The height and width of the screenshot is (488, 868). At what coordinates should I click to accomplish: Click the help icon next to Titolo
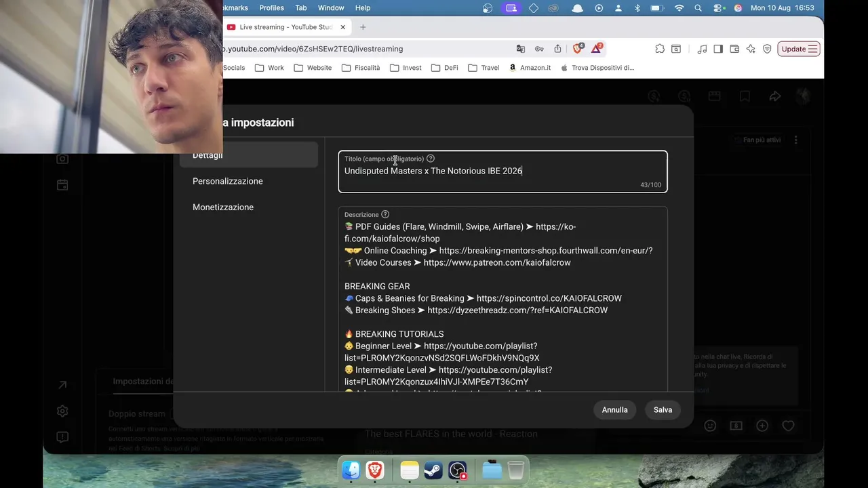431,159
